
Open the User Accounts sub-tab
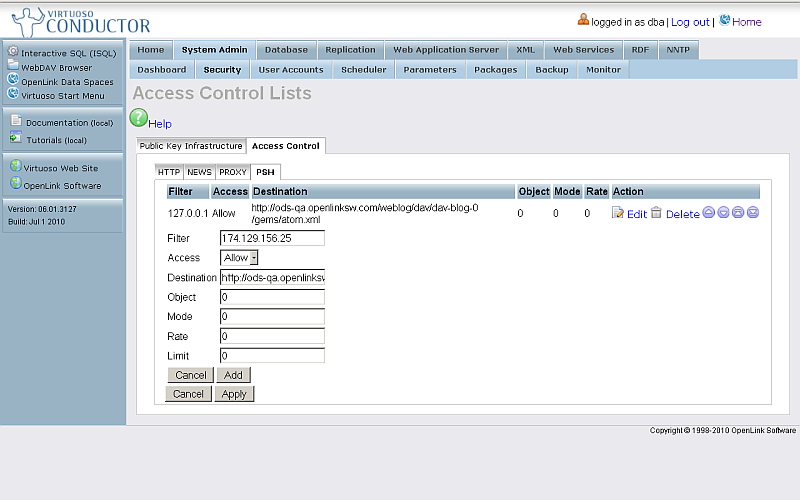291,70
